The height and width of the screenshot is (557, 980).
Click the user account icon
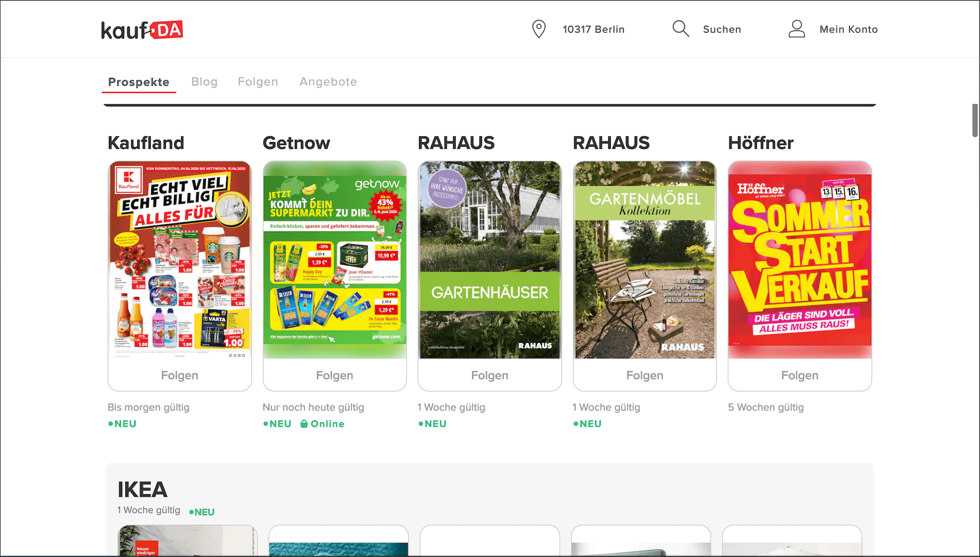click(797, 29)
